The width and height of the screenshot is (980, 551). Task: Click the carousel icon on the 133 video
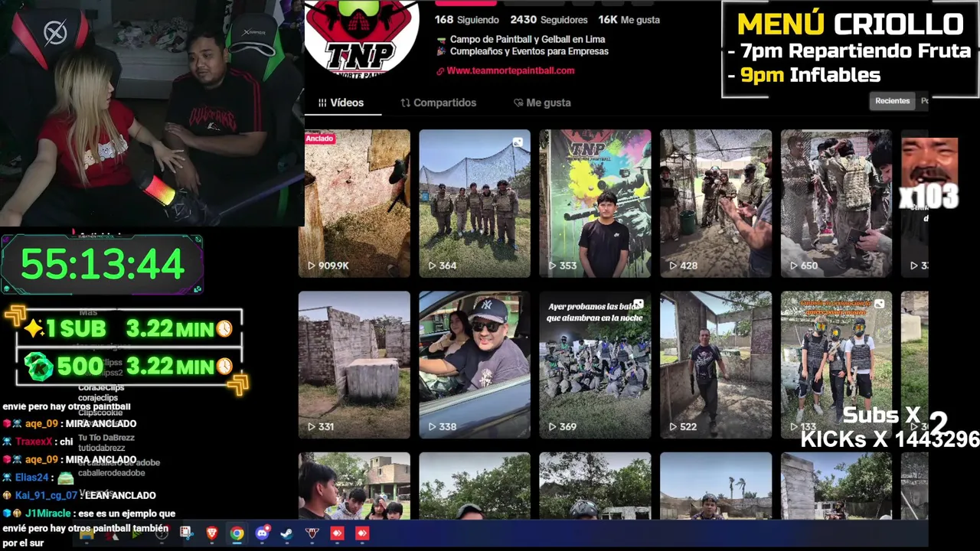(x=880, y=304)
